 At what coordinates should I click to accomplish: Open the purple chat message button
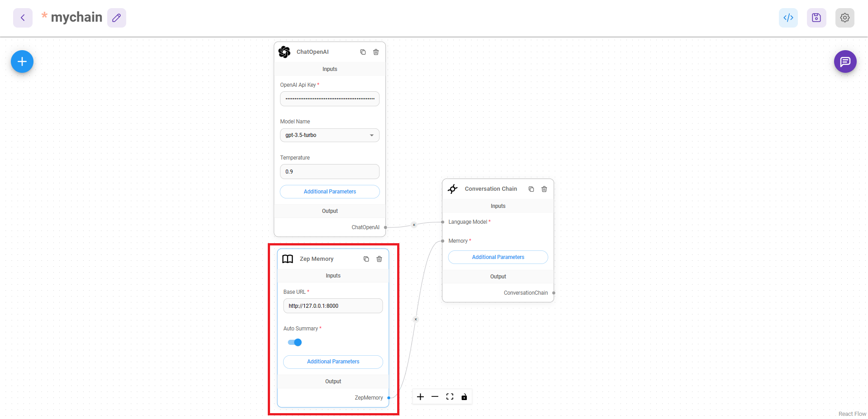coord(845,61)
